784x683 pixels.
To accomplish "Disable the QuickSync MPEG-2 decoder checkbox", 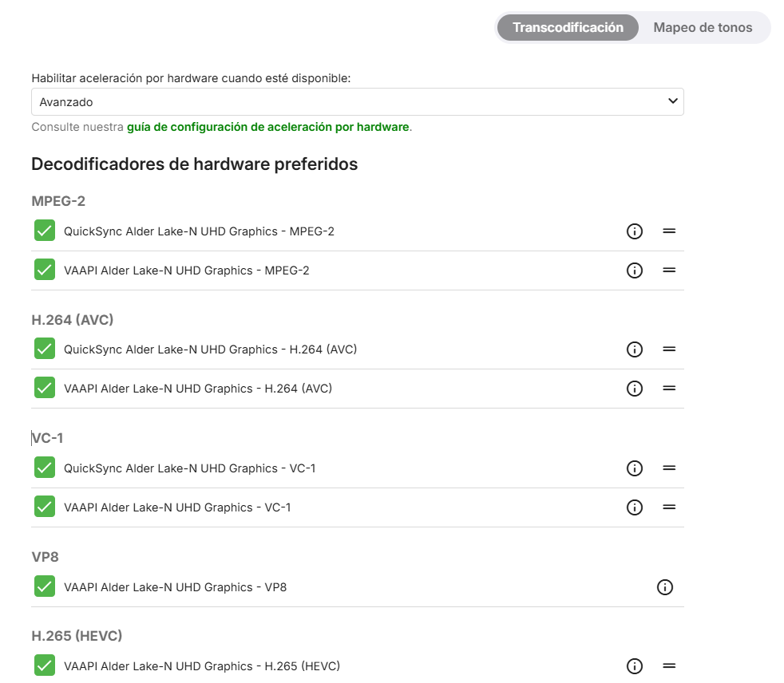I will (45, 231).
